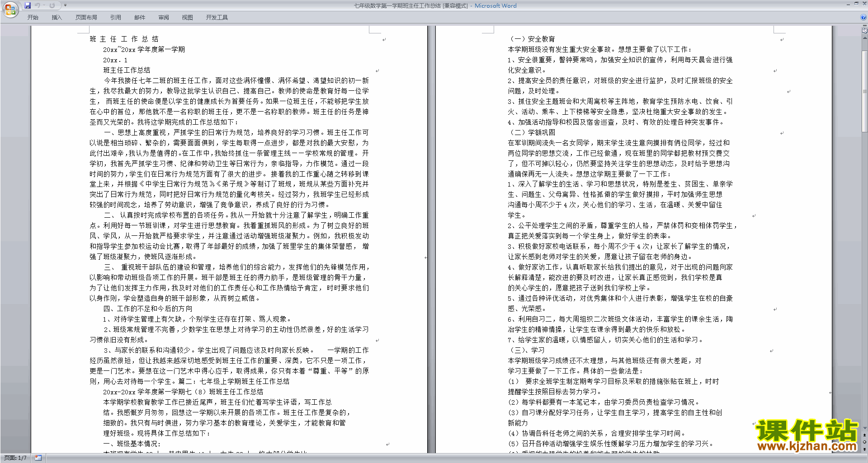Click the page count 页面: 1/7

[x=15, y=458]
